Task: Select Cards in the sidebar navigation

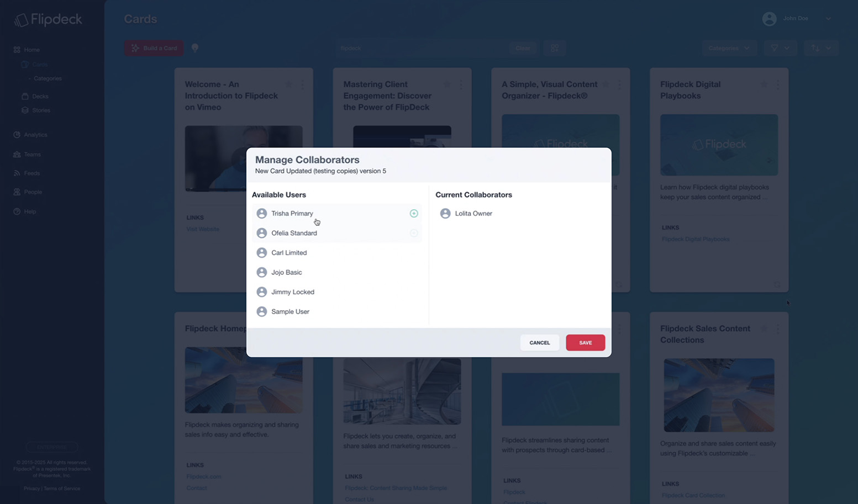Action: [x=40, y=64]
